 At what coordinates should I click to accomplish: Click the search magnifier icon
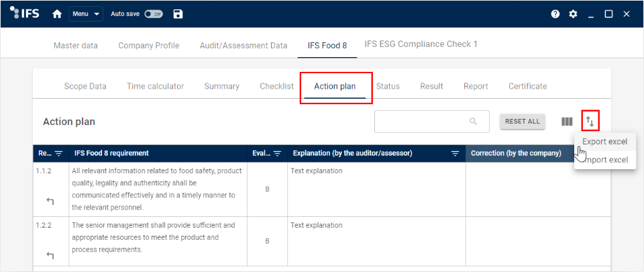coord(473,121)
